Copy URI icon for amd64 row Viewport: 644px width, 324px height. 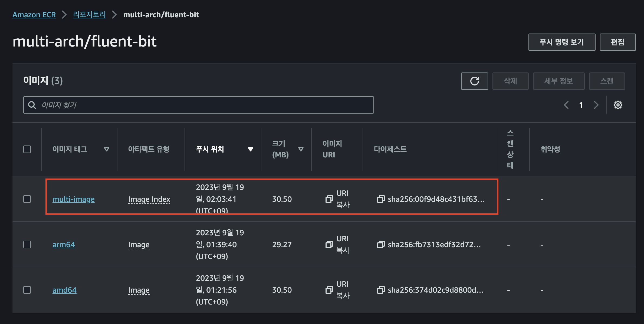tap(329, 290)
